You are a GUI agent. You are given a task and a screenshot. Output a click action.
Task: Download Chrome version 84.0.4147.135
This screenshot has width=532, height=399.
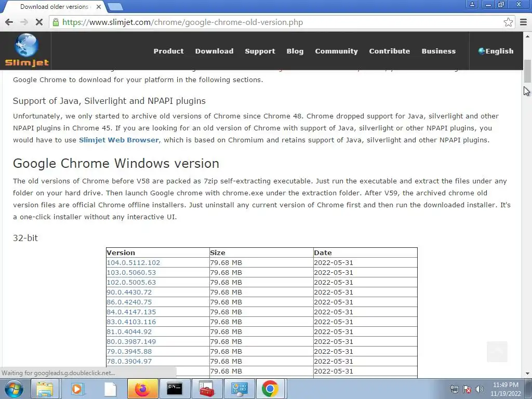pyautogui.click(x=131, y=312)
